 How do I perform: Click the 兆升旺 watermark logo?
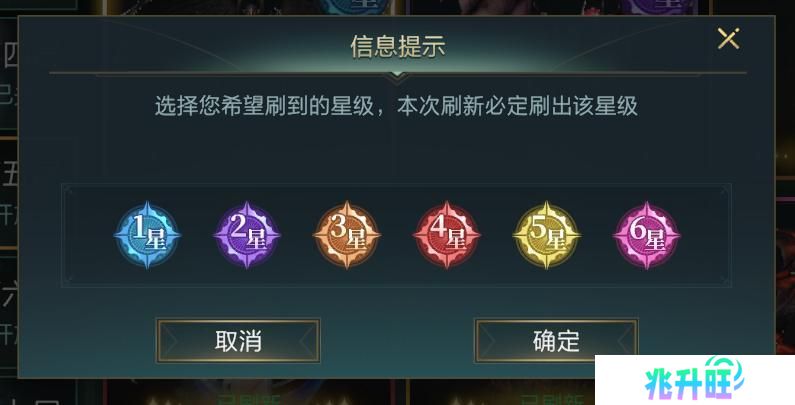coord(695,380)
